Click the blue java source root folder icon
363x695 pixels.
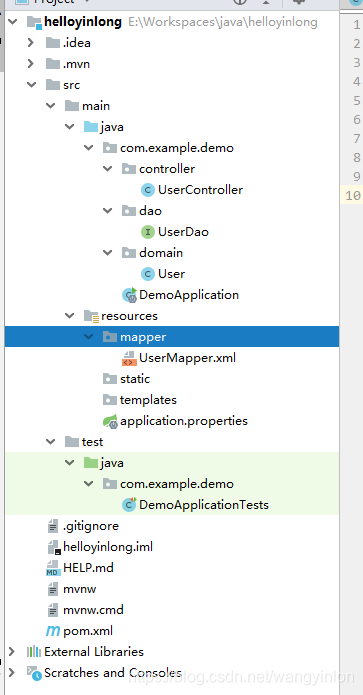pos(90,127)
